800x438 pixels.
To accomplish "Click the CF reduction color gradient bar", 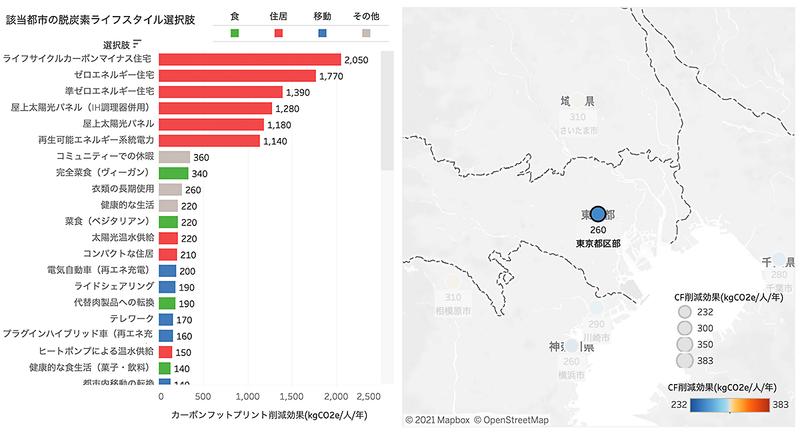I will [x=730, y=404].
